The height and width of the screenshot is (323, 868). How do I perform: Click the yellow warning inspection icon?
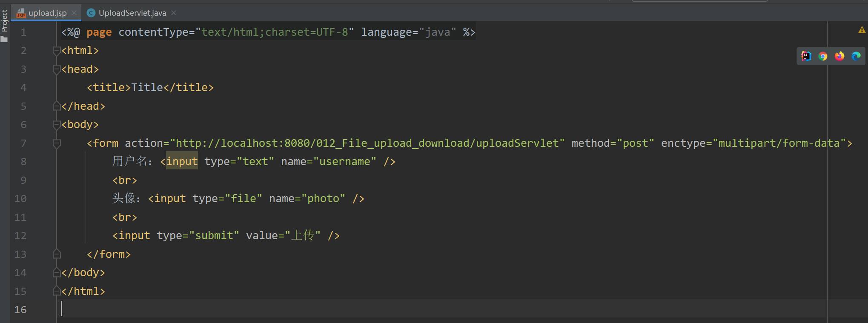(x=862, y=30)
